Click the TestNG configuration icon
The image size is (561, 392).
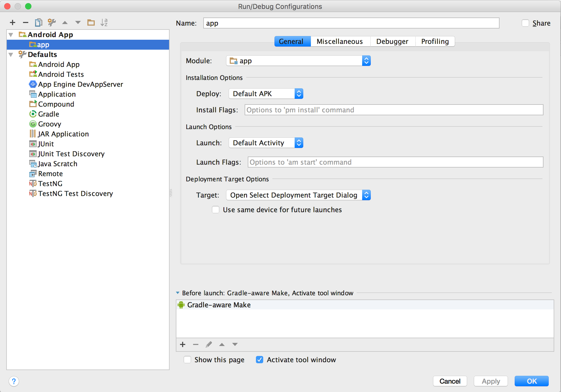33,183
